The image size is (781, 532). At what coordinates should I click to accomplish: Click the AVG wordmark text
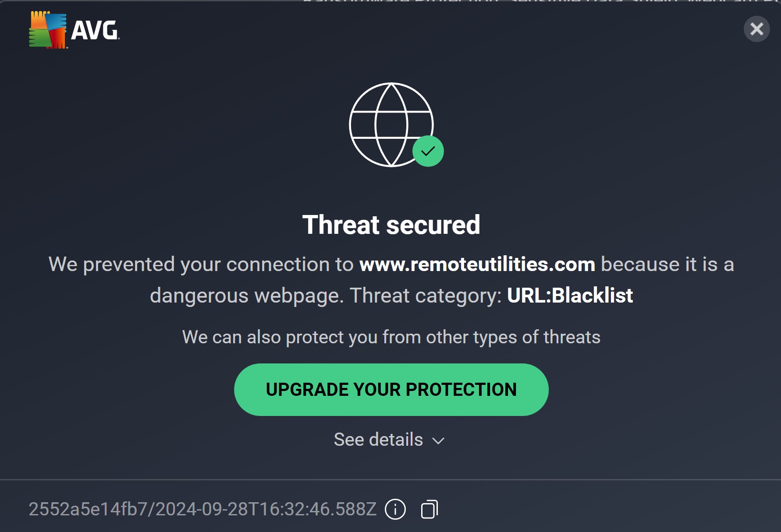click(x=95, y=30)
